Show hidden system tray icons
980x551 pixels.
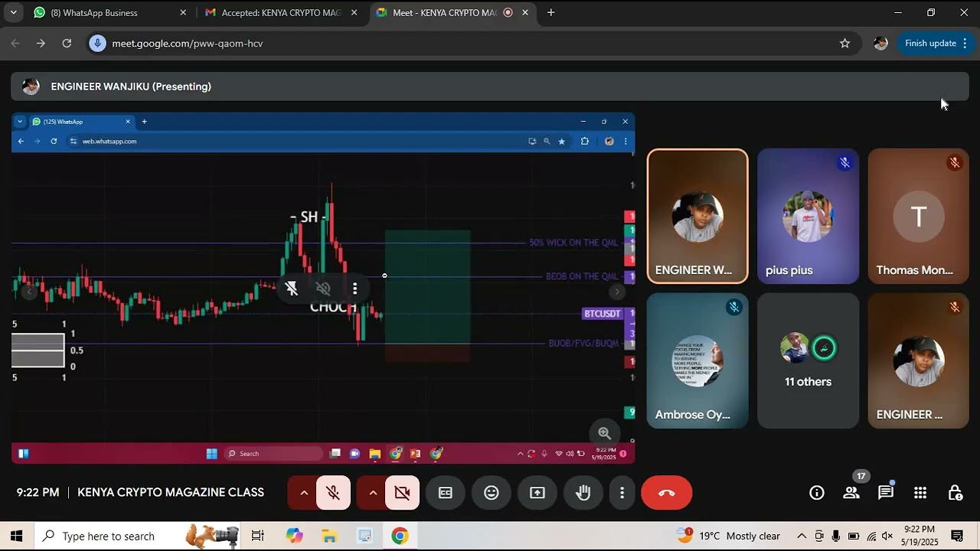[x=802, y=536]
